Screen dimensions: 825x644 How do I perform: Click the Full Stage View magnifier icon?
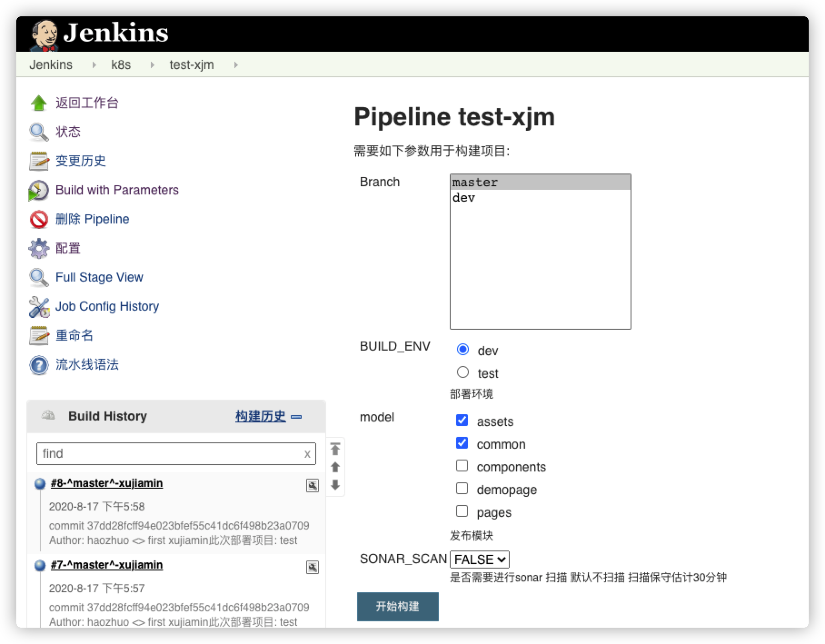pyautogui.click(x=39, y=277)
